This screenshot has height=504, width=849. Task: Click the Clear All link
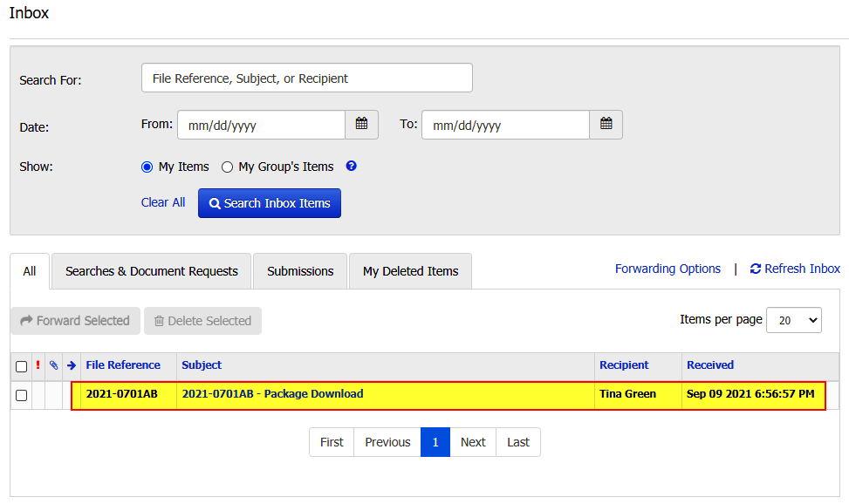[163, 202]
